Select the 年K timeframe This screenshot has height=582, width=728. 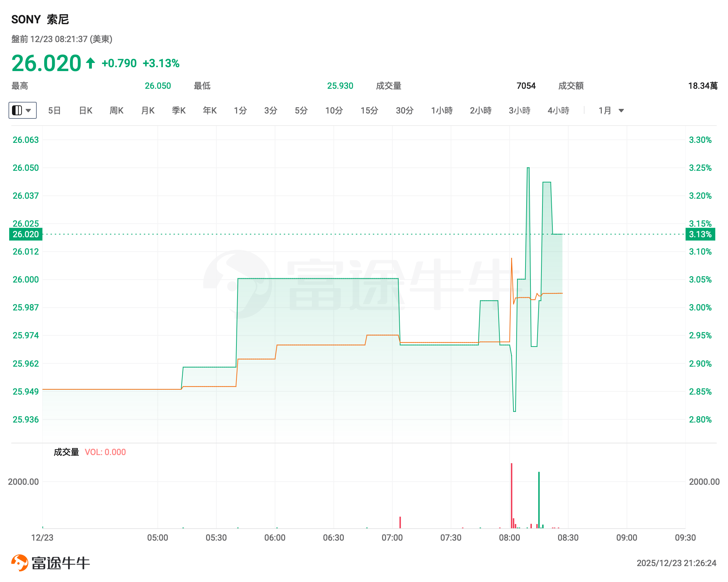[210, 111]
